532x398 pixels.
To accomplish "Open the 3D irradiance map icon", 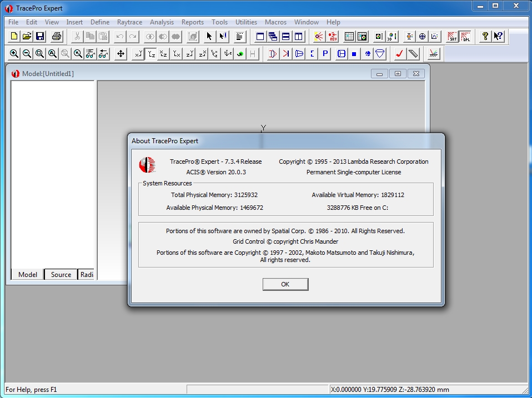I will (392, 36).
